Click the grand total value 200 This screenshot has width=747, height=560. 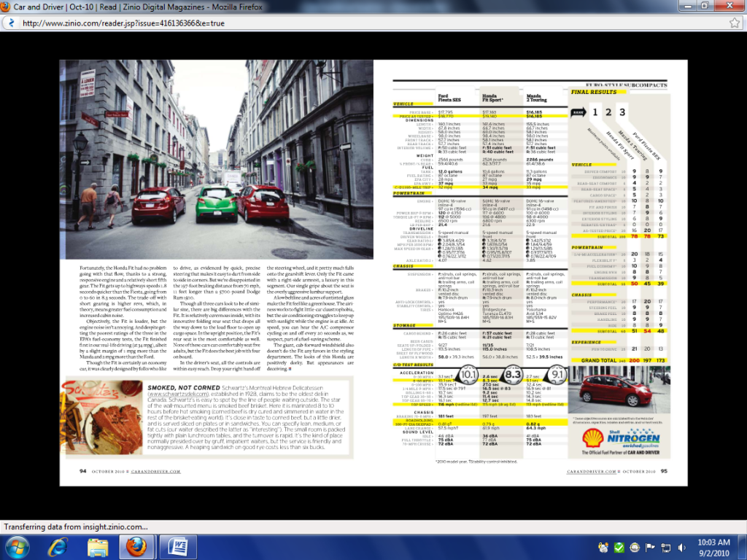(x=634, y=360)
